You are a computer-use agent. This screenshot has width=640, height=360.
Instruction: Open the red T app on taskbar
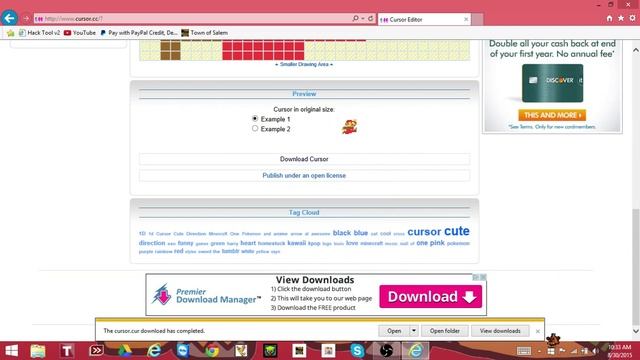point(67,351)
